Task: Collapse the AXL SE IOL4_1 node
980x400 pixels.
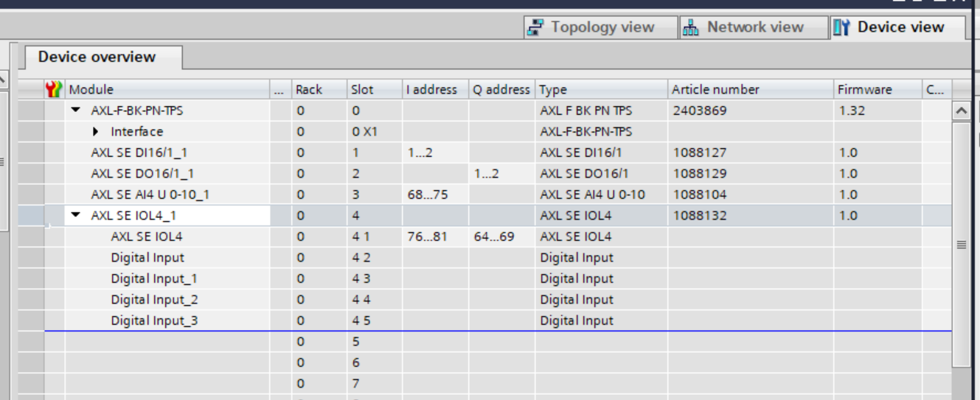Action: coord(76,216)
